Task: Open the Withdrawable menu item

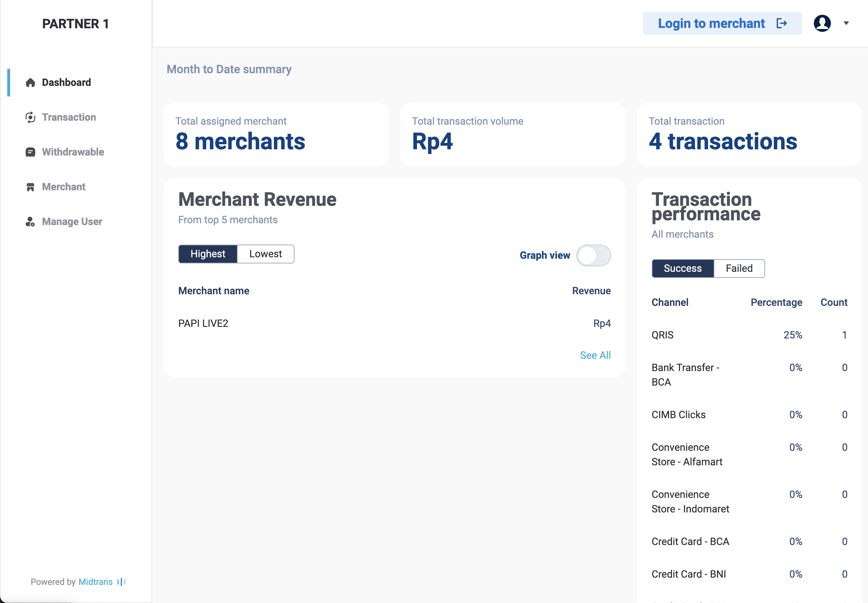Action: [73, 152]
